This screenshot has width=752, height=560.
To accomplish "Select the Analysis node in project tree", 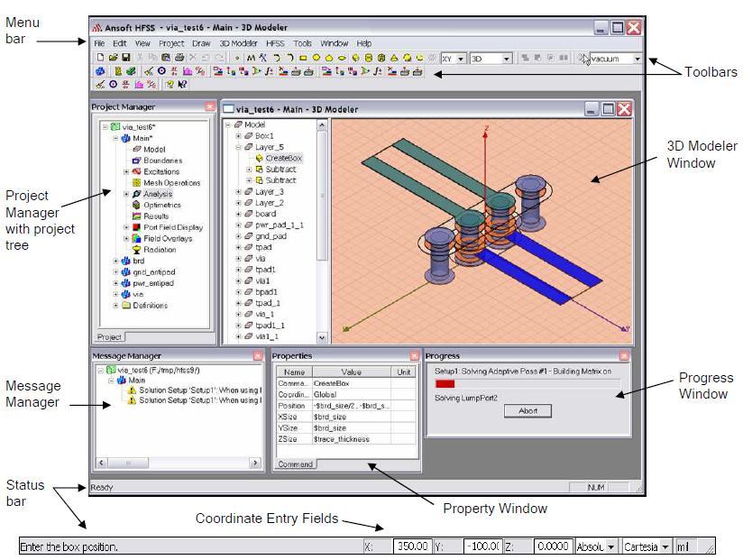I will (x=158, y=194).
